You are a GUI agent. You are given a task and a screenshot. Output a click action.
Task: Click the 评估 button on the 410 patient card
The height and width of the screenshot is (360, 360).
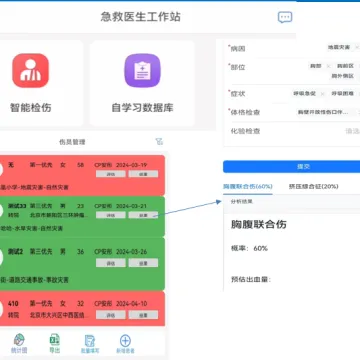111,315
